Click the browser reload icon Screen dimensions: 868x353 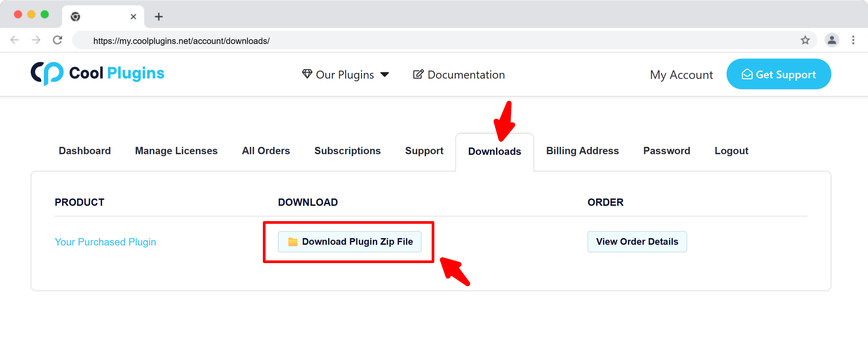58,40
